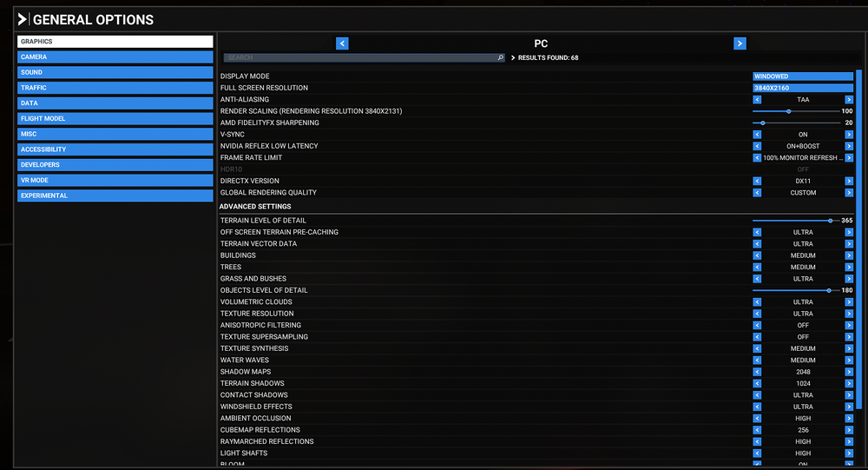Click the search magnifier icon

(x=500, y=57)
